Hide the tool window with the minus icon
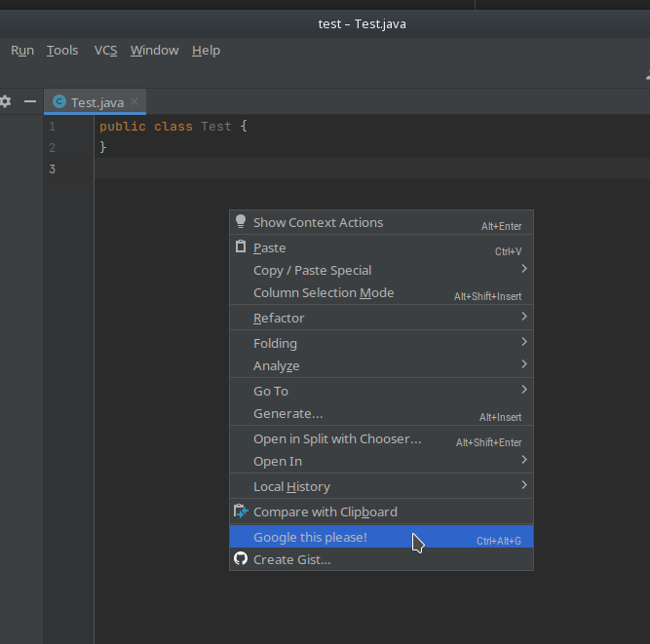Image resolution: width=650 pixels, height=644 pixels. (30, 101)
